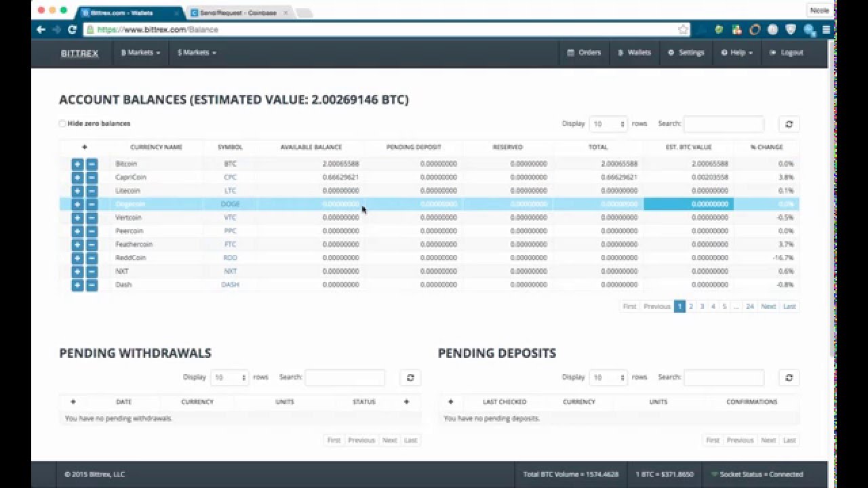Click the BTC symbol link

point(230,164)
